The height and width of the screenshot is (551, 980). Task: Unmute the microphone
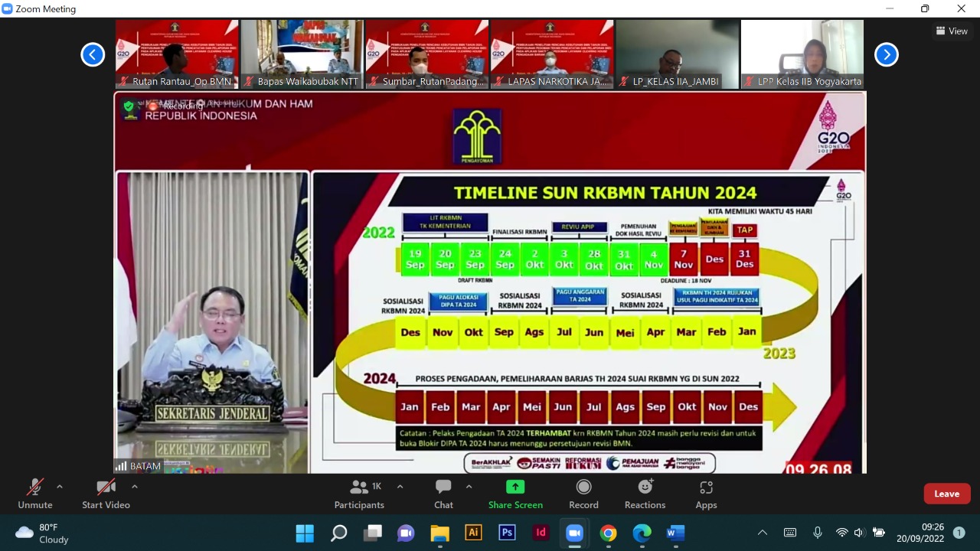(x=35, y=494)
